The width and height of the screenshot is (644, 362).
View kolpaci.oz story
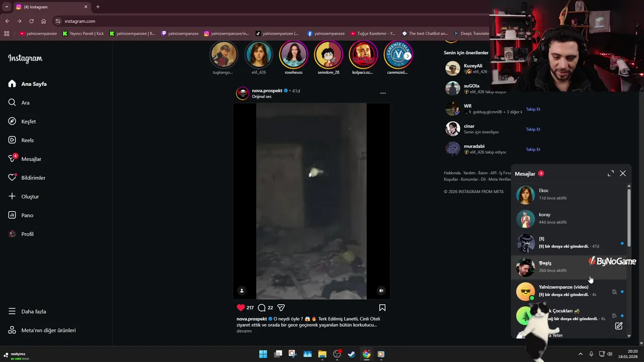tap(363, 54)
